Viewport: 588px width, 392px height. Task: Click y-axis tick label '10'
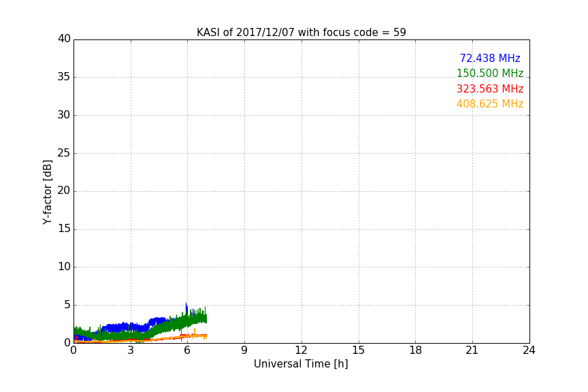[64, 267]
